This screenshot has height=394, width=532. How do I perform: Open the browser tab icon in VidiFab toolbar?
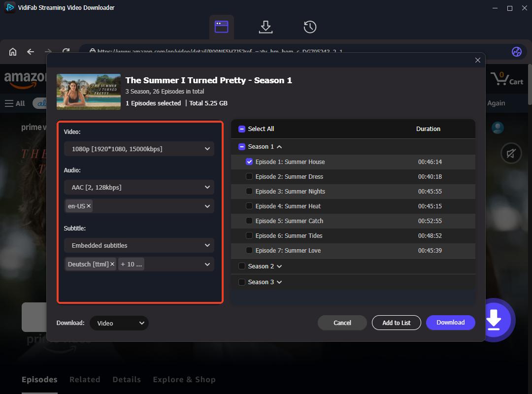(221, 27)
